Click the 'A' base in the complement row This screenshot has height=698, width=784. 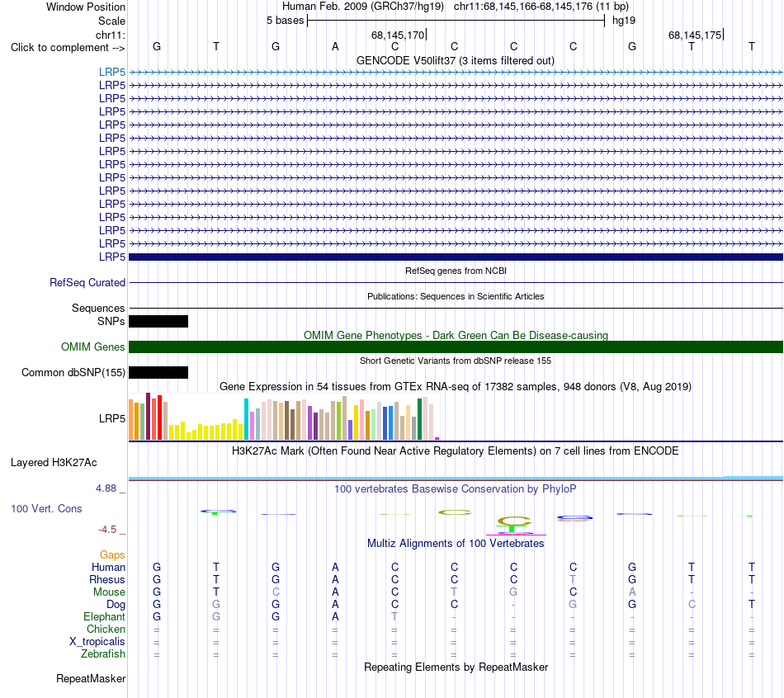pos(335,46)
